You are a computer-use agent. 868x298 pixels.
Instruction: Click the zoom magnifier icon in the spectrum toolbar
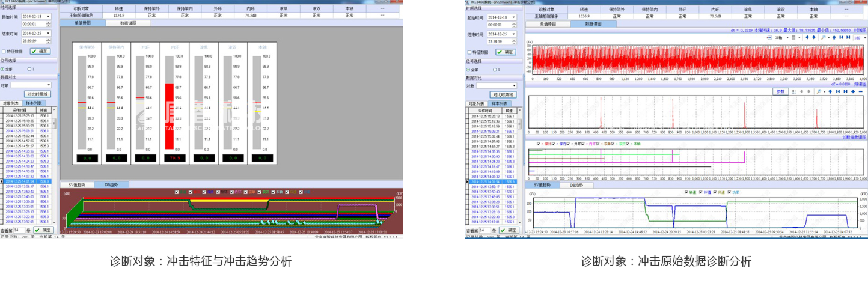coord(819,91)
